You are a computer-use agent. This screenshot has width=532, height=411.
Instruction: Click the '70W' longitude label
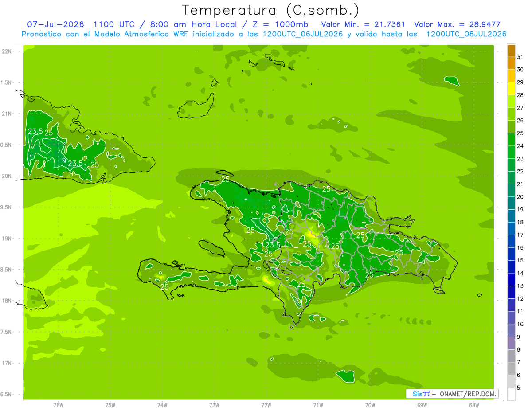point(370,405)
